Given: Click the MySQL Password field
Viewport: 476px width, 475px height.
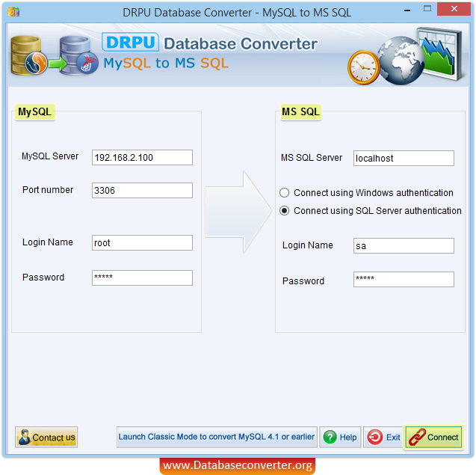Looking at the screenshot, I should 142,278.
